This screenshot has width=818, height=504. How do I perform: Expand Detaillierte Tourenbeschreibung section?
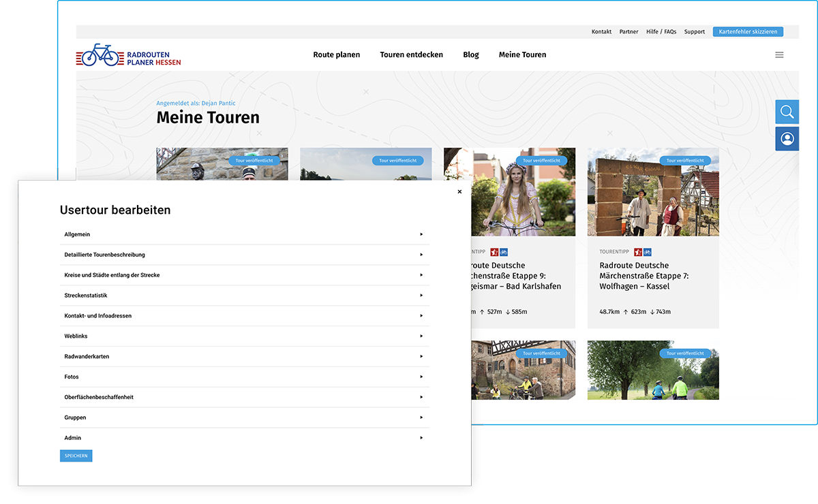click(x=244, y=255)
